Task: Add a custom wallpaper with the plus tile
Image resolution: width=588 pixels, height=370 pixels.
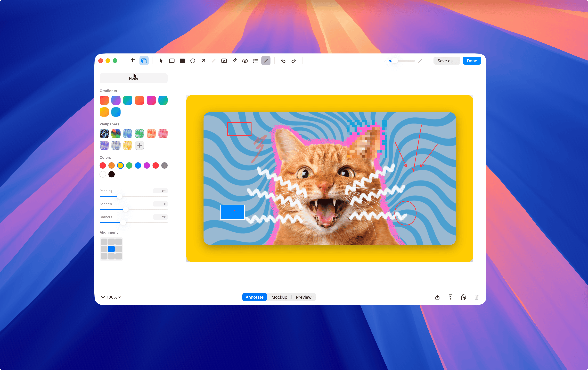Action: coord(139,145)
